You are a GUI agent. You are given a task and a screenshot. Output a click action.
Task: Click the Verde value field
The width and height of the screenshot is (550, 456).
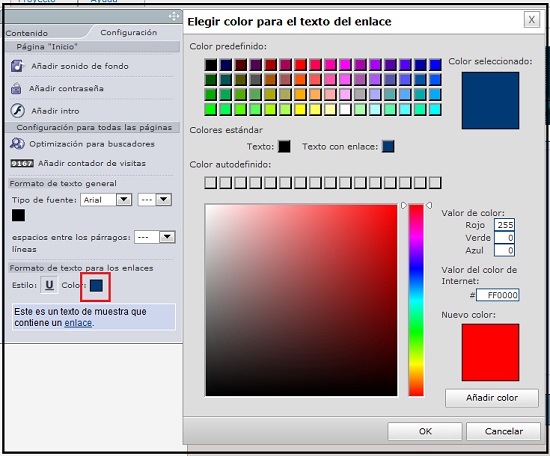[x=504, y=238]
